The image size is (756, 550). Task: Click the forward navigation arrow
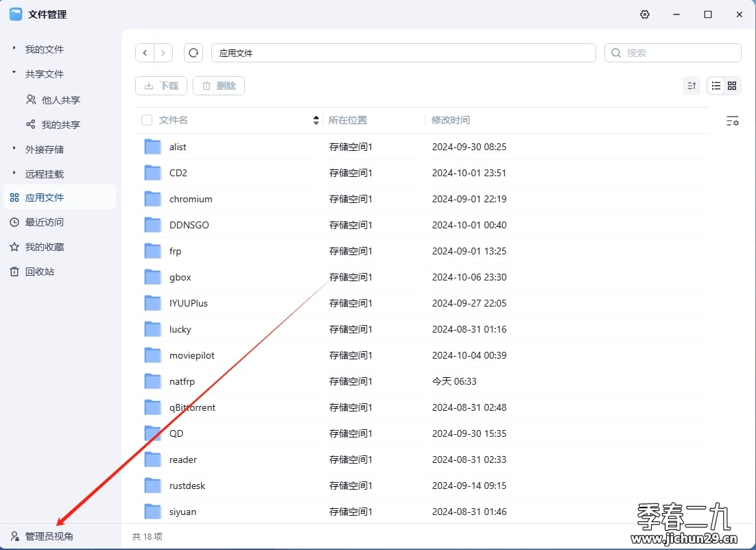click(163, 52)
